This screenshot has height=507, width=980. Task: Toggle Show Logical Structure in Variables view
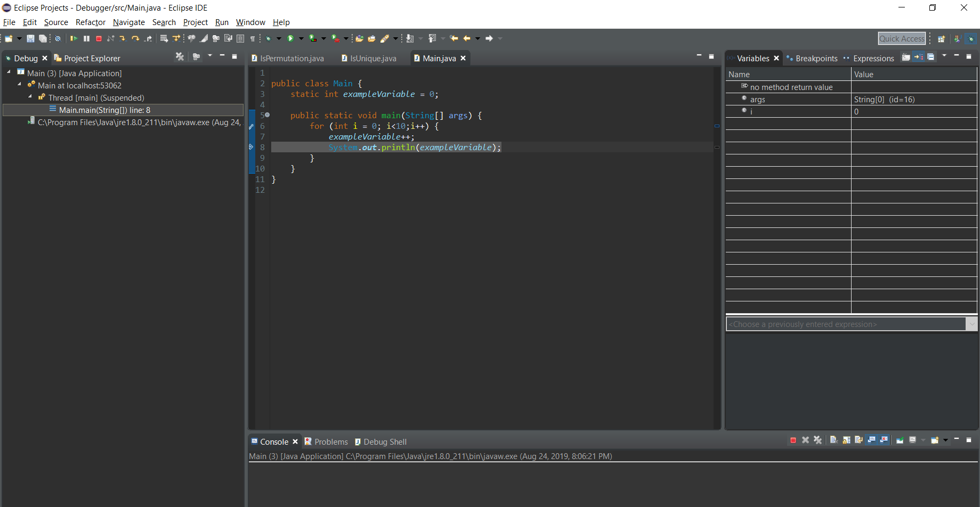918,56
